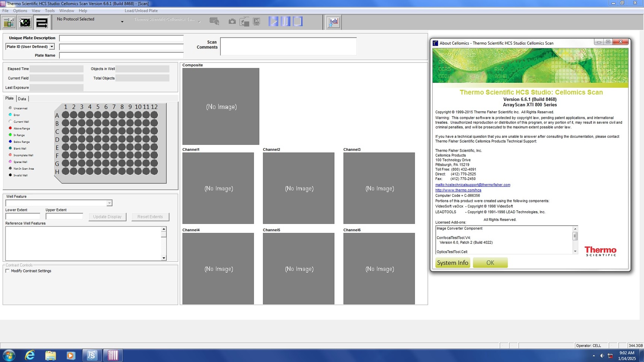644x362 pixels.
Task: Click the camera snapshot icon
Action: [x=232, y=22]
